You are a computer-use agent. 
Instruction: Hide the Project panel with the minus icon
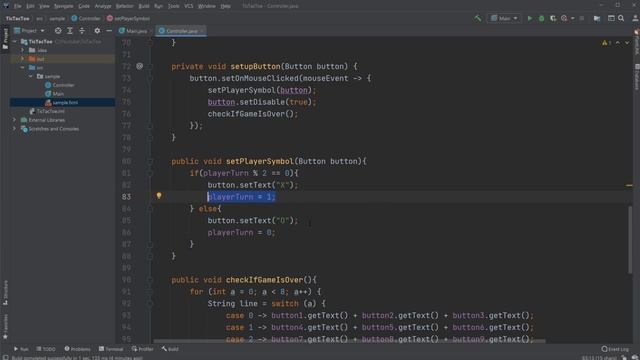tap(109, 31)
